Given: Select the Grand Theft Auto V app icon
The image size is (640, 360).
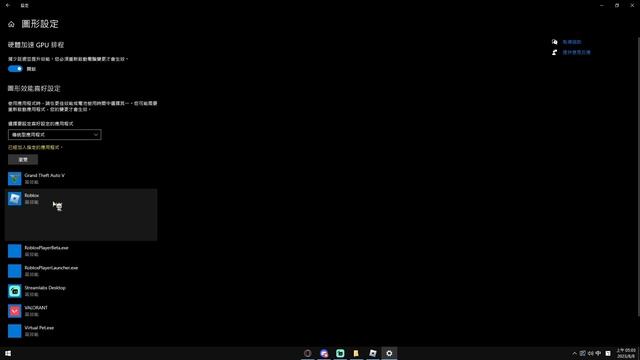Looking at the screenshot, I should (x=15, y=178).
